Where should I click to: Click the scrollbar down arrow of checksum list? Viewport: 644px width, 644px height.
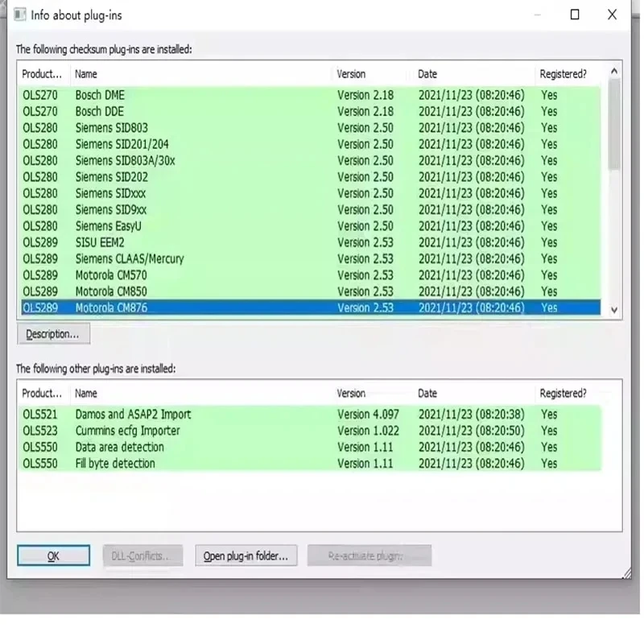615,310
